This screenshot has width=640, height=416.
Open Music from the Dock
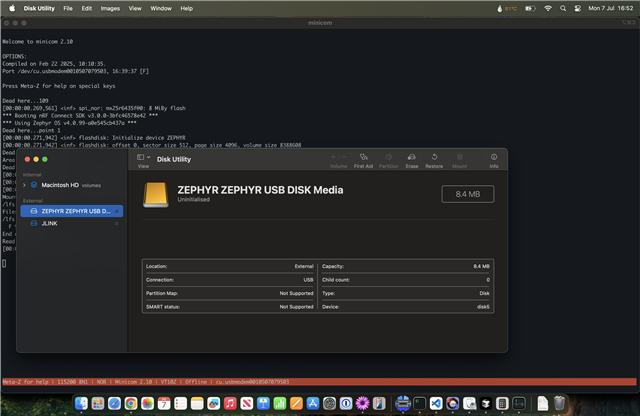pyautogui.click(x=230, y=403)
